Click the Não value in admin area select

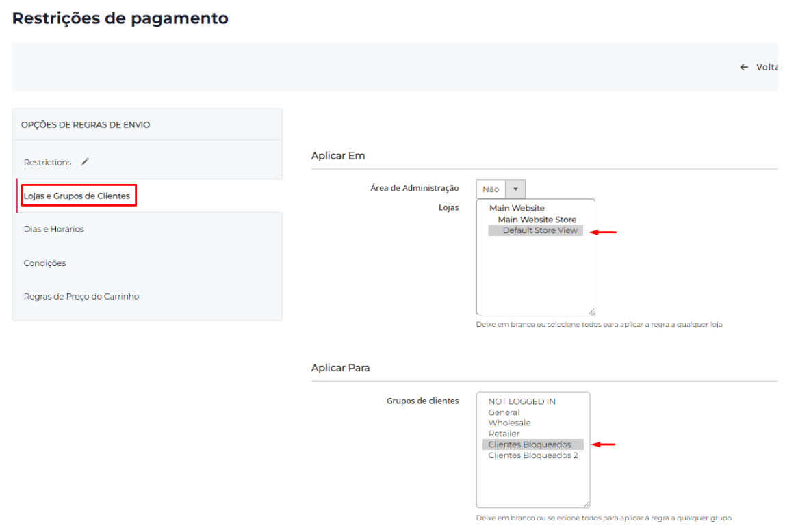[491, 189]
